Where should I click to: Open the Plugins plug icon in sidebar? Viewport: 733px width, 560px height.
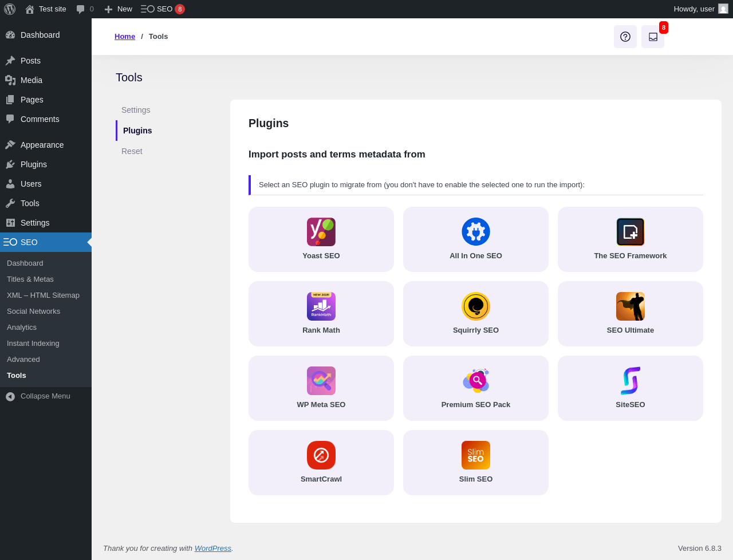[10, 164]
